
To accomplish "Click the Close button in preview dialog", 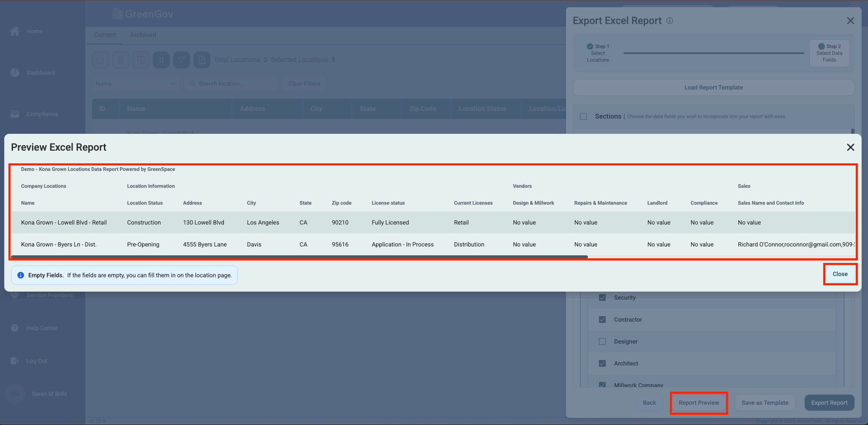I will click(840, 274).
